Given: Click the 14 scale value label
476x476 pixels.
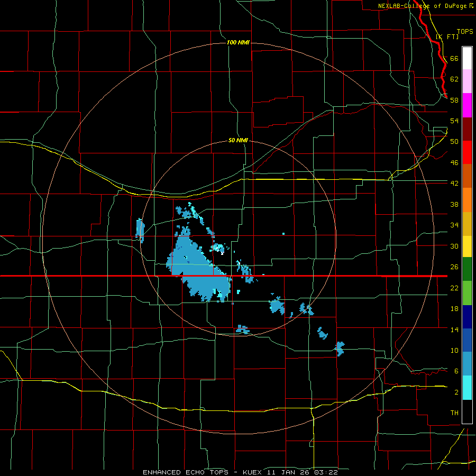Looking at the screenshot, I should (x=454, y=329).
